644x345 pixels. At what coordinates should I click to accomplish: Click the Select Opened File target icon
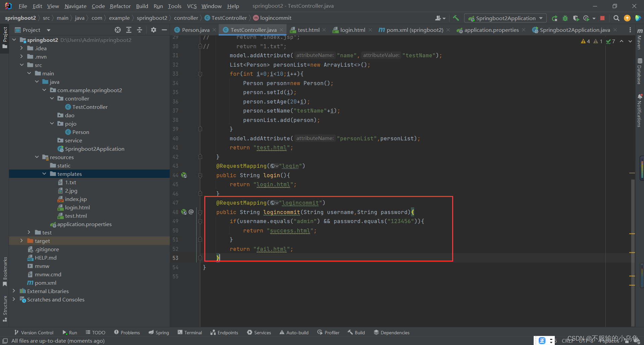point(118,30)
